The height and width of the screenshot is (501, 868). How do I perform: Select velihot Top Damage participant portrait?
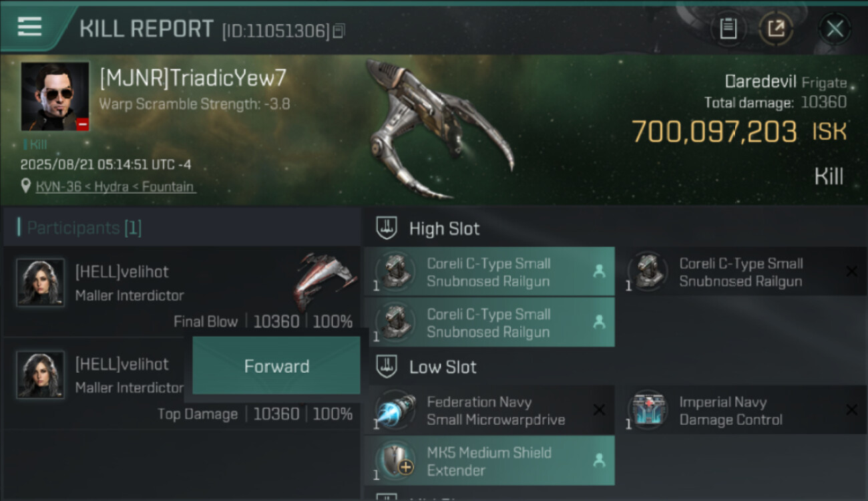click(x=41, y=375)
